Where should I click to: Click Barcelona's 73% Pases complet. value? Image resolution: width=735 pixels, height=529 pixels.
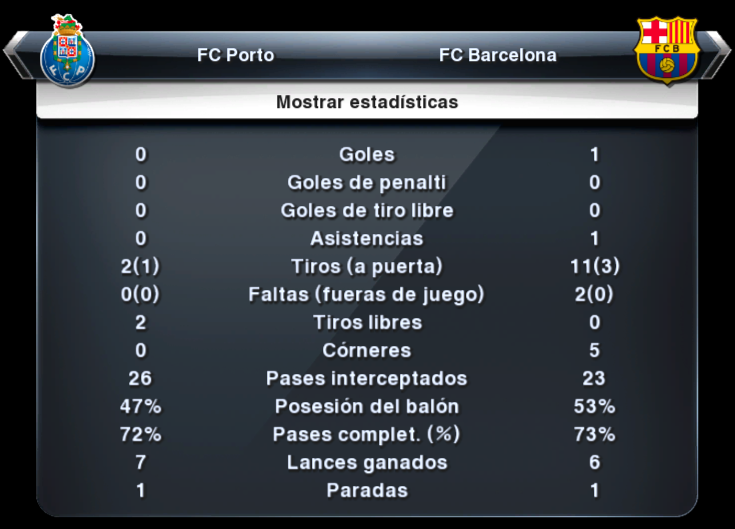click(594, 434)
